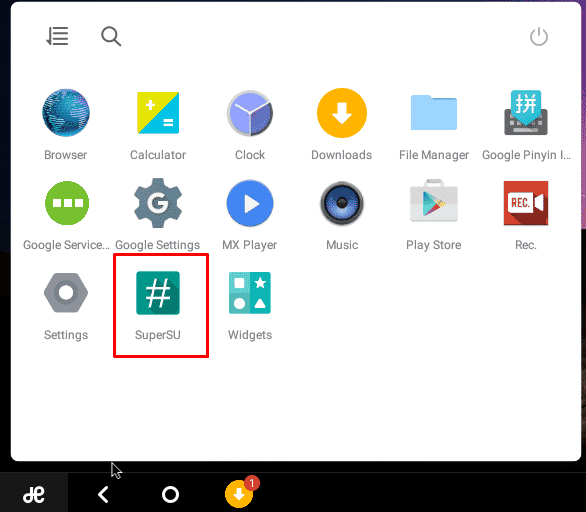The image size is (586, 512).
Task: Launch the Calculator app
Action: click(x=158, y=112)
